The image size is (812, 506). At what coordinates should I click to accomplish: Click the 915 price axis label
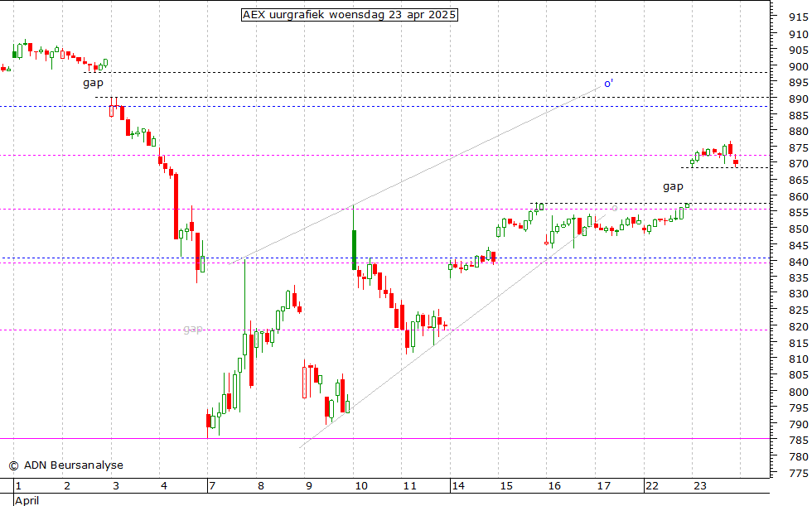(798, 17)
